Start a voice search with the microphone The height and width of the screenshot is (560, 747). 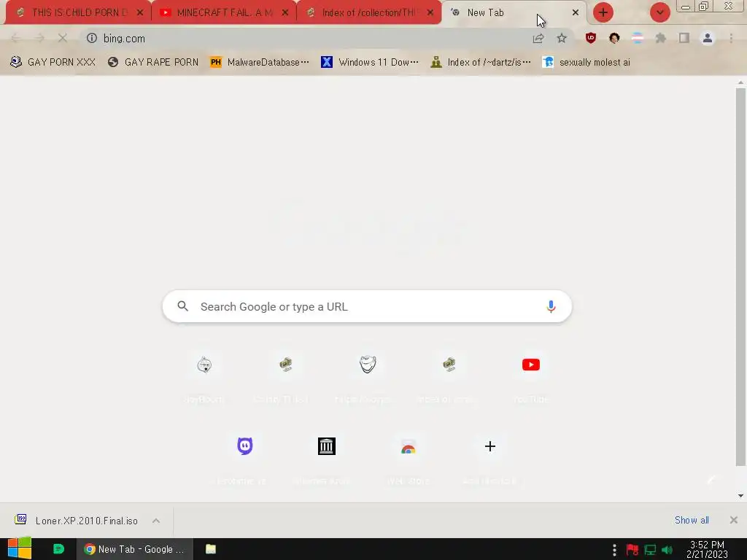click(551, 307)
